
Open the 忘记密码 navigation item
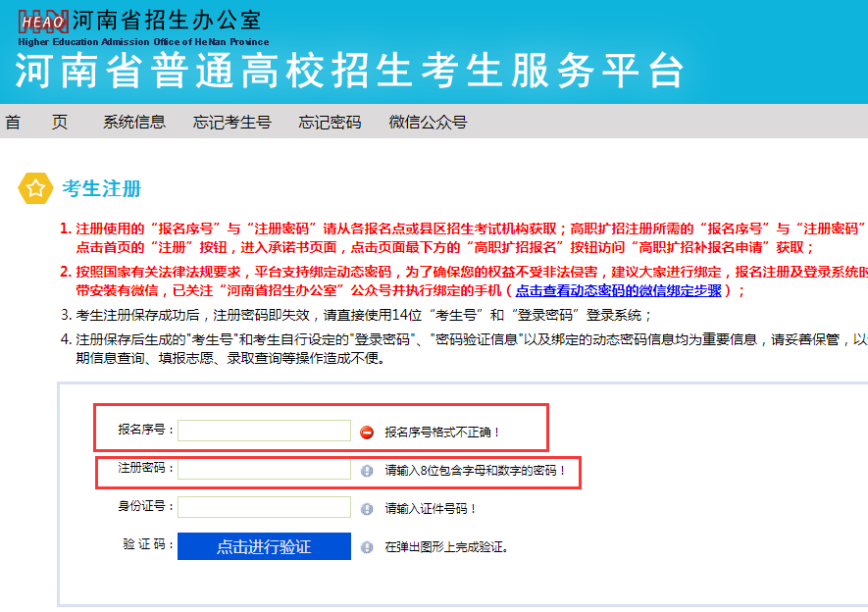coord(330,122)
